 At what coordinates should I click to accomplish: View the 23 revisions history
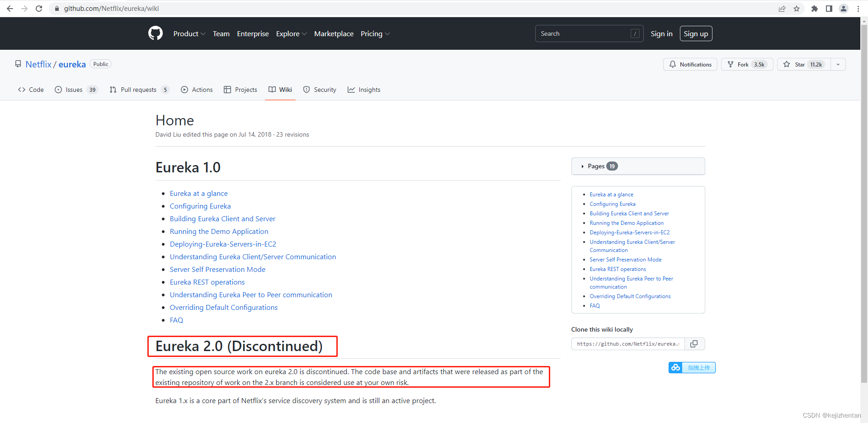[292, 134]
